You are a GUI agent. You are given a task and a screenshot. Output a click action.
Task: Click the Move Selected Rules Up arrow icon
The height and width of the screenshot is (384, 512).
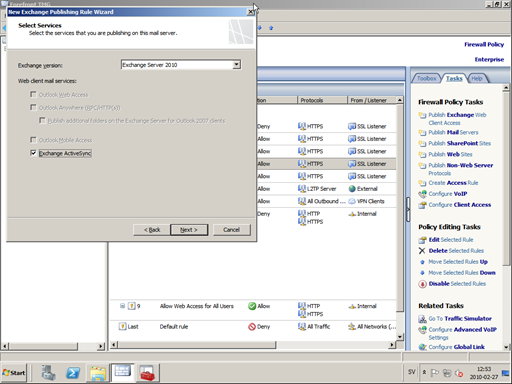point(422,262)
